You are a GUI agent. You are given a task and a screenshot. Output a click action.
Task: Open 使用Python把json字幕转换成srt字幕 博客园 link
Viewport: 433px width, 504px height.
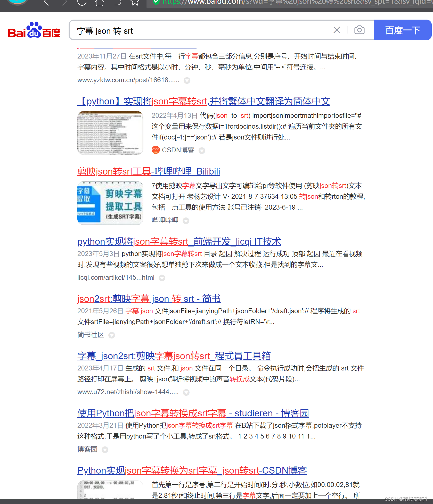(x=193, y=413)
